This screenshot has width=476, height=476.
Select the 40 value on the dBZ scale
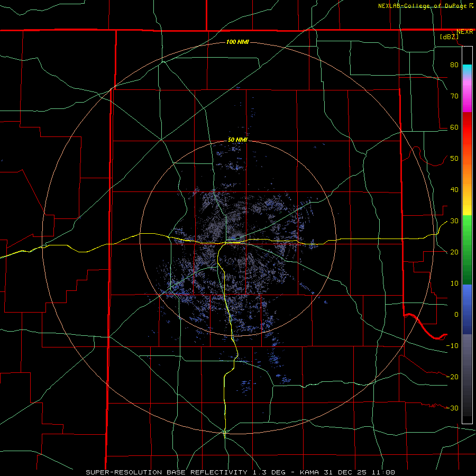pyautogui.click(x=454, y=190)
